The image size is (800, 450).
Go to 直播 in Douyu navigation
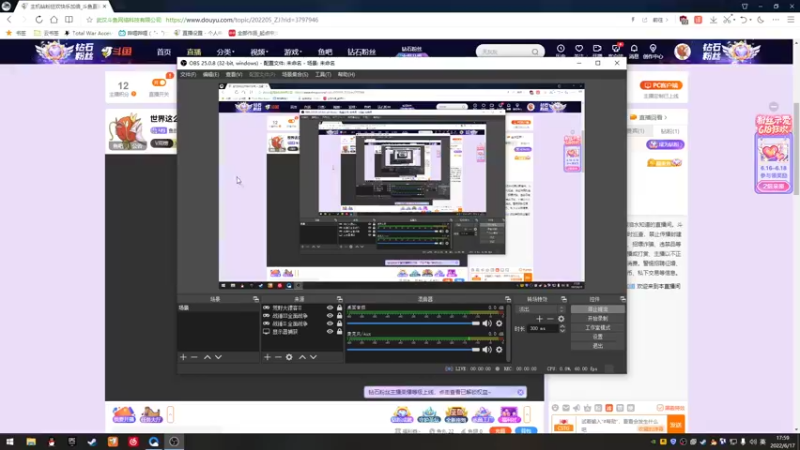point(194,52)
